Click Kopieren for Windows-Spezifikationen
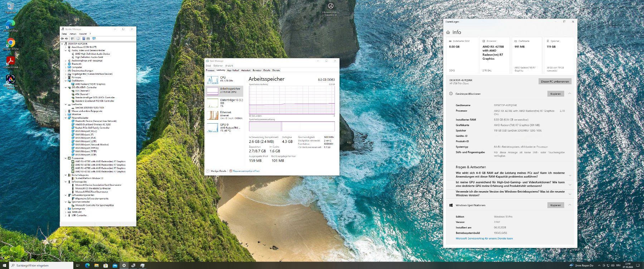Image resolution: width=644 pixels, height=269 pixels. (x=556, y=205)
